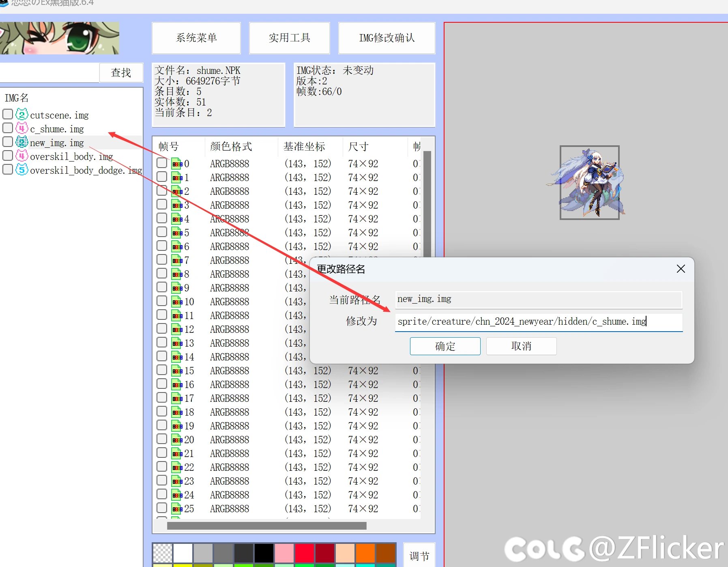Screen dimensions: 728x567
Task: Select the overskil_body_dodge.img entry
Action: 86,170
